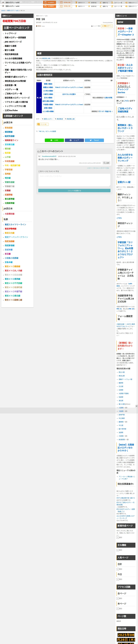Open 川越市(3番線) station link
This screenshot has height=644, width=138.
pos(48,94)
